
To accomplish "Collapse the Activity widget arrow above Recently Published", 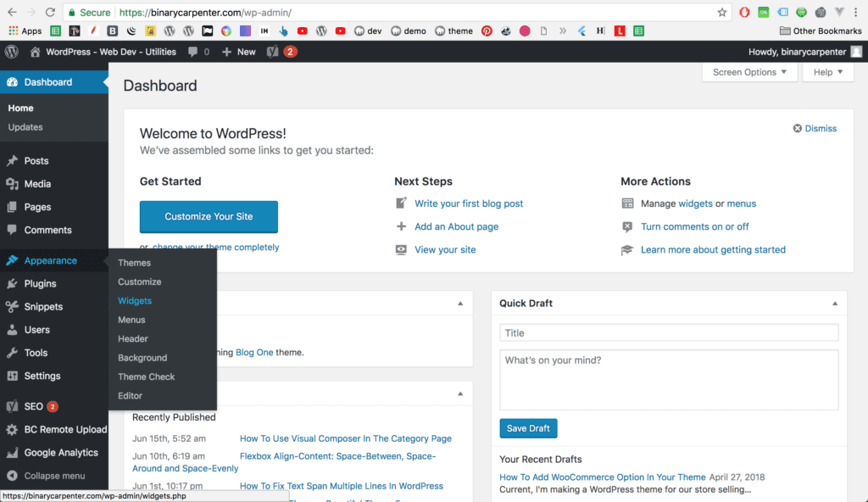I will 460,394.
